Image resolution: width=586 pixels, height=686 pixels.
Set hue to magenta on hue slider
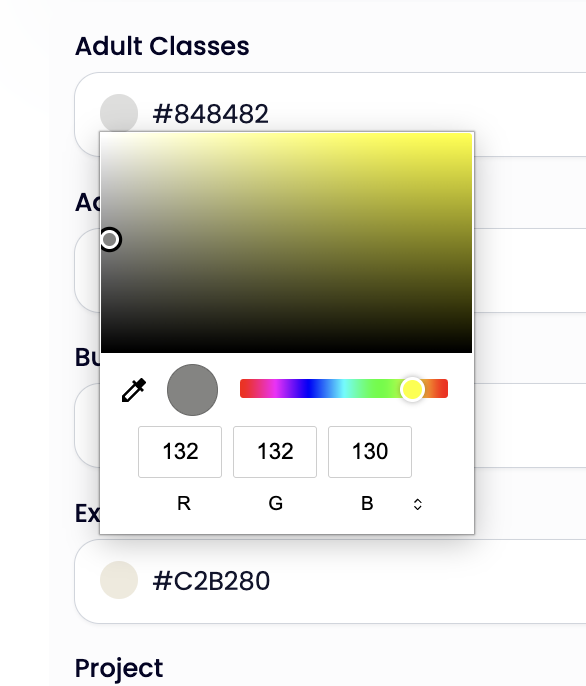[275, 388]
